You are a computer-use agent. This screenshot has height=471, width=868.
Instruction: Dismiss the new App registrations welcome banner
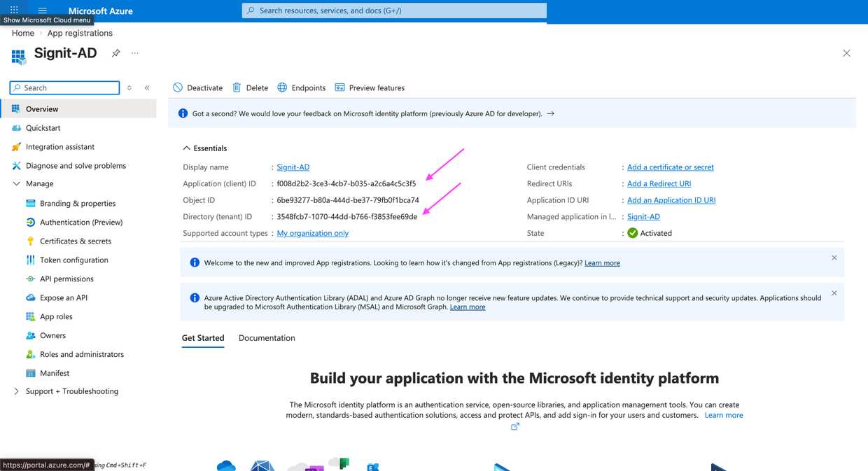pos(834,258)
